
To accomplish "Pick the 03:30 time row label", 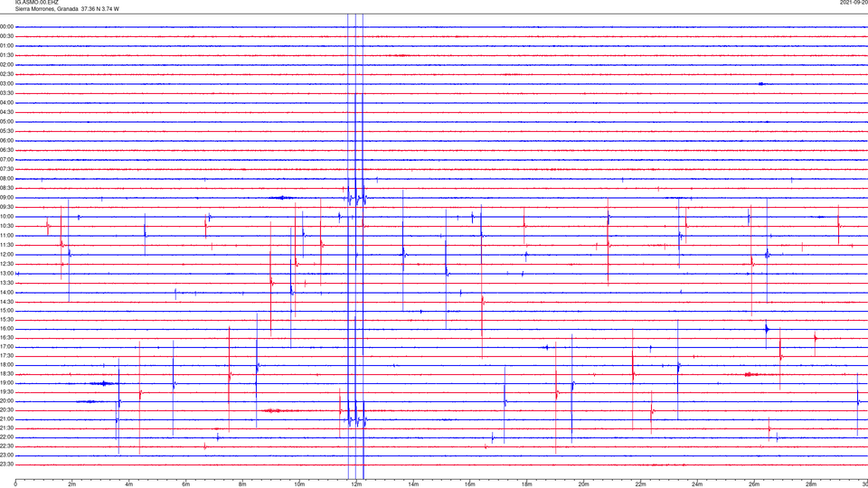I will pos(6,93).
